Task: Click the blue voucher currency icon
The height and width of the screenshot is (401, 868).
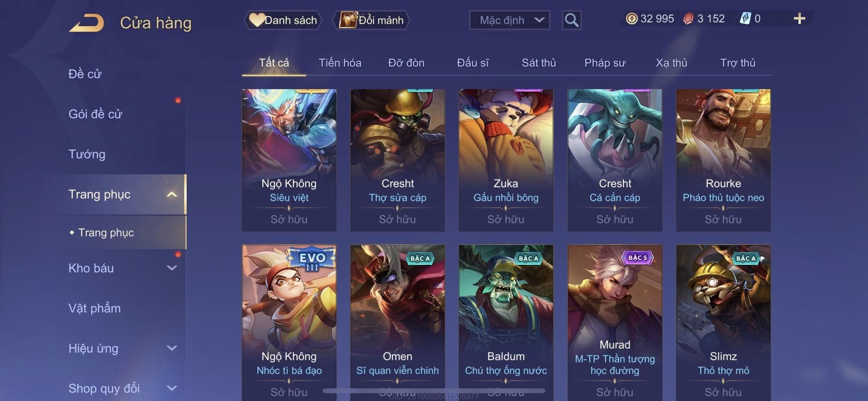Action: click(745, 19)
